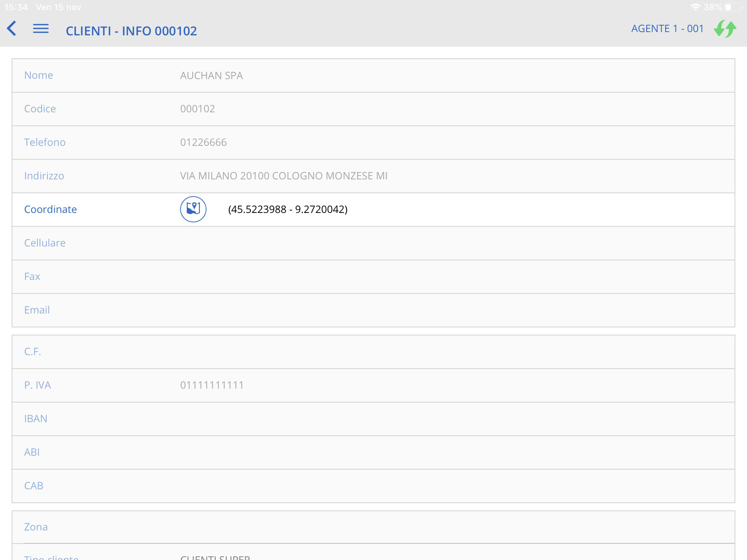Tap the Wi-Fi status icon
Screen dimensions: 747x560
[695, 7]
